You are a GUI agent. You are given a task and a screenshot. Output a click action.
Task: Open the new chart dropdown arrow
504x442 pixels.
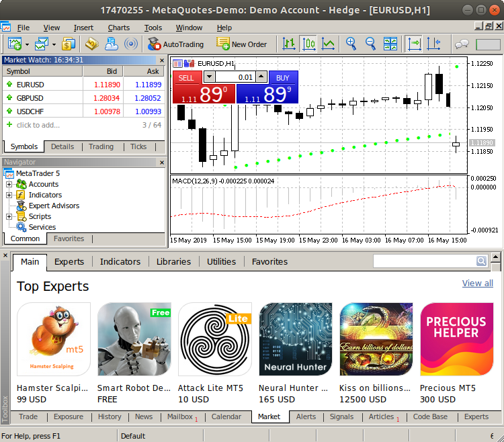point(27,45)
